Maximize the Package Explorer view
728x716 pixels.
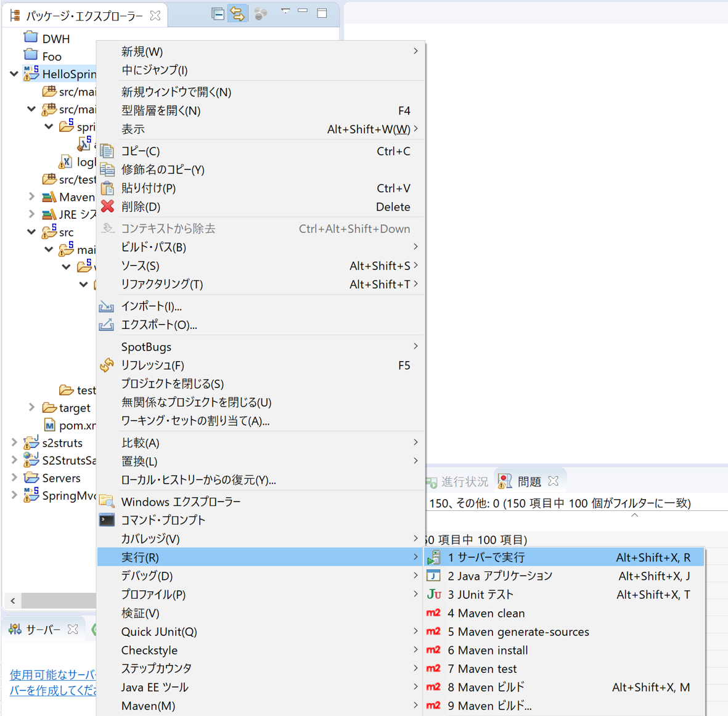[x=322, y=13]
